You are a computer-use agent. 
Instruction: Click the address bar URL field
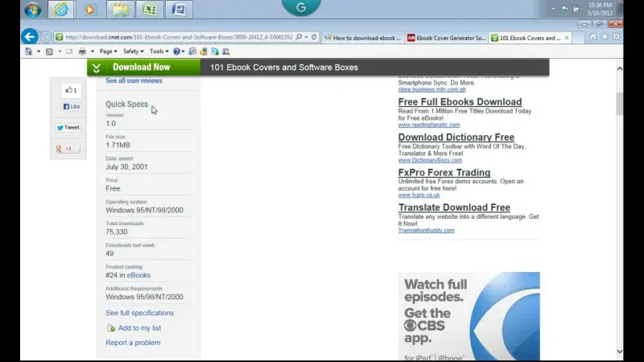179,37
